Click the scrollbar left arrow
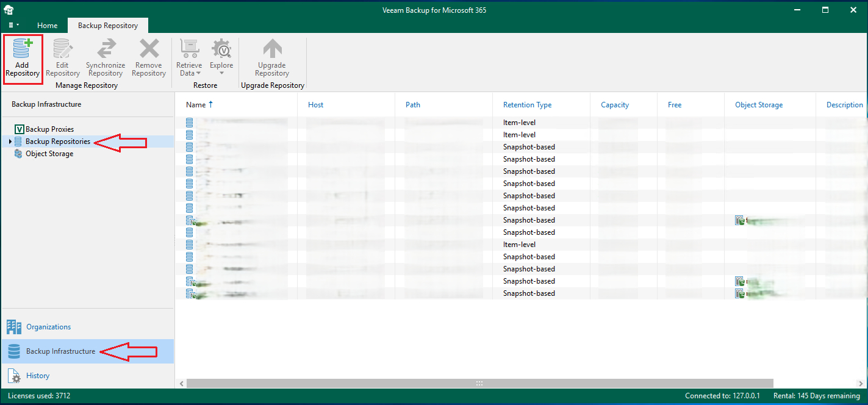 (x=181, y=383)
